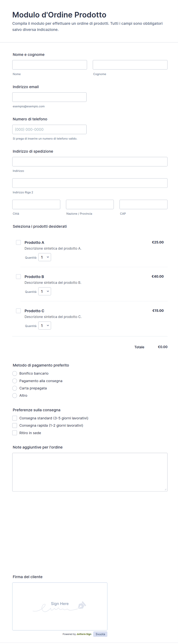Focus the Indirizzo email field

pos(49,97)
